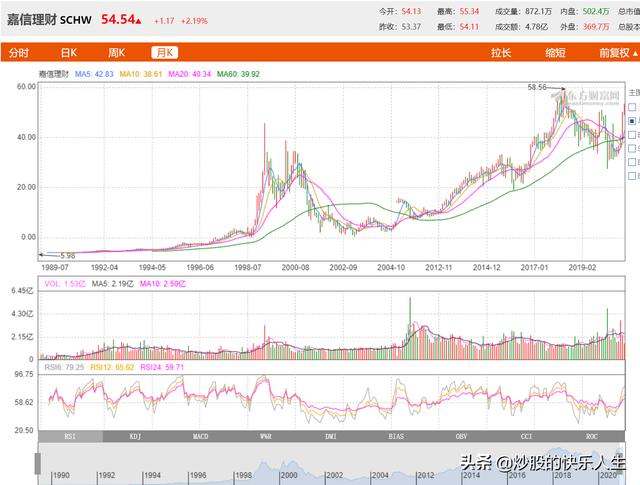Select the 周K weekly chart tab

tap(116, 53)
